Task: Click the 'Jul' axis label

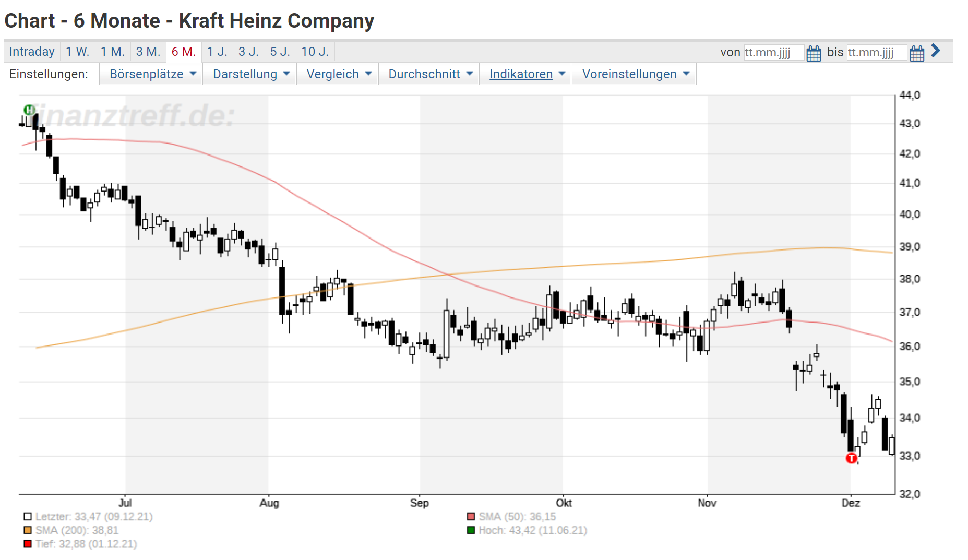Action: [125, 503]
